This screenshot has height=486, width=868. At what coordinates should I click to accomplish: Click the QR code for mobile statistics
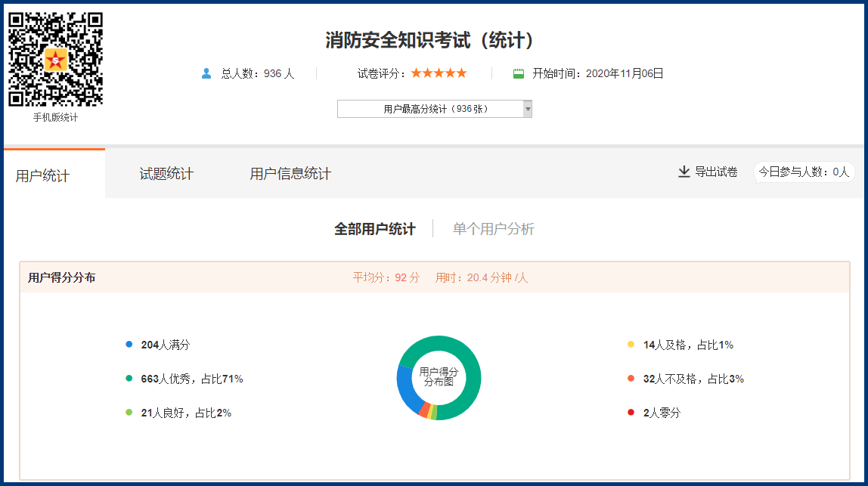pyautogui.click(x=55, y=59)
